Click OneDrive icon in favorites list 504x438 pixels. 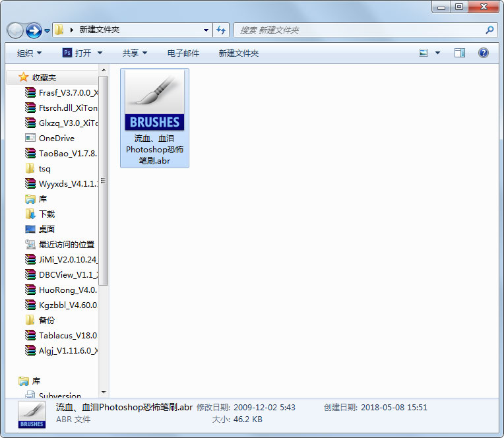(x=30, y=138)
